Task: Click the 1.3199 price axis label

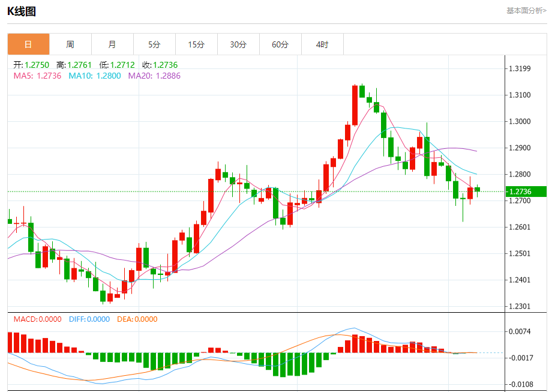Action: (x=520, y=68)
